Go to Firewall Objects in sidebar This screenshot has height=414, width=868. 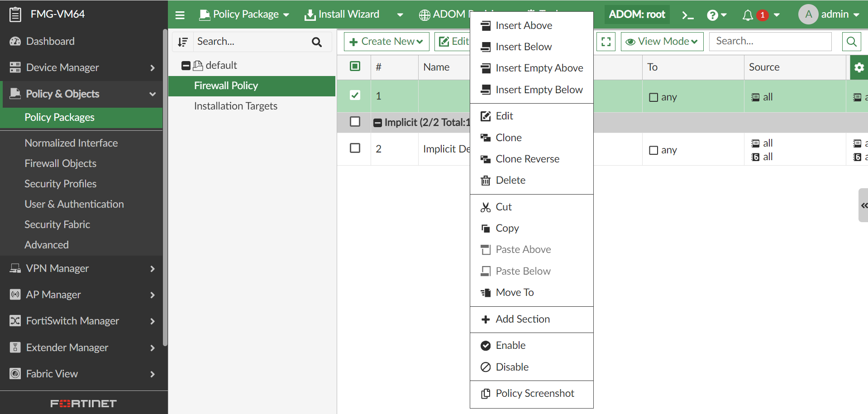click(61, 163)
